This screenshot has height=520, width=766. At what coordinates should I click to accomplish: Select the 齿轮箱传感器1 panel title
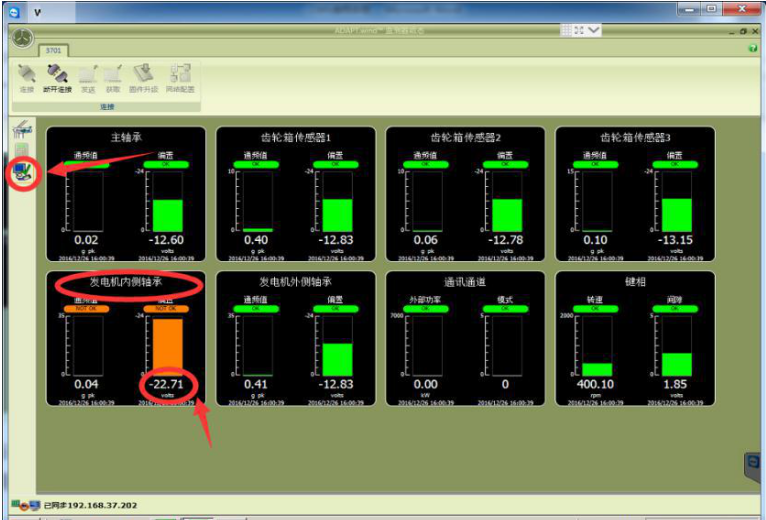tap(296, 137)
